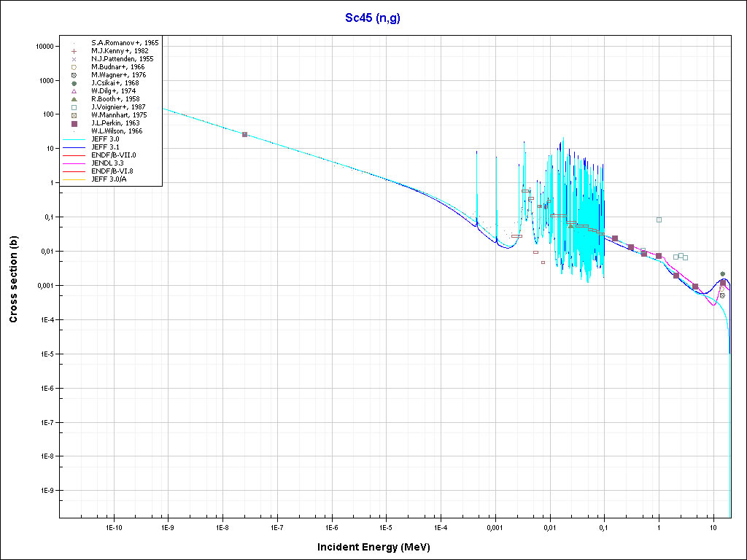Click the M.Budnar+ 1966 legend marker
The height and width of the screenshot is (560, 747).
coord(74,67)
